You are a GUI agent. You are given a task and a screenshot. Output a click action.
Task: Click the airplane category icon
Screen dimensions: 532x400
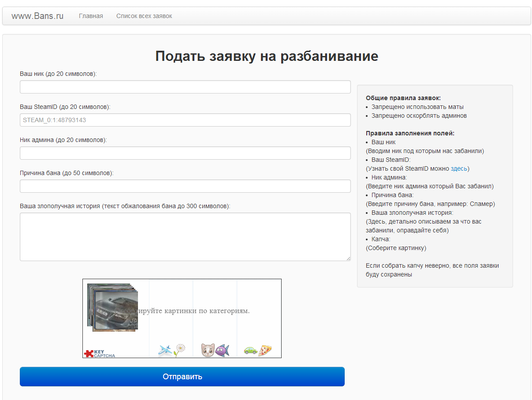pyautogui.click(x=164, y=351)
